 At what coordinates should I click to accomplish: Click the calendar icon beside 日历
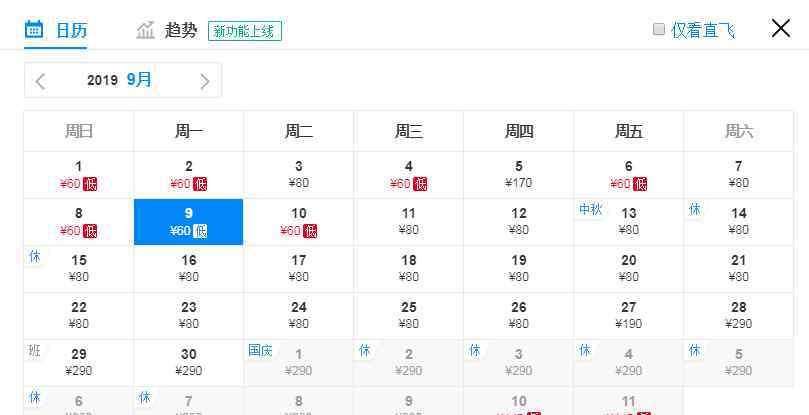[34, 29]
